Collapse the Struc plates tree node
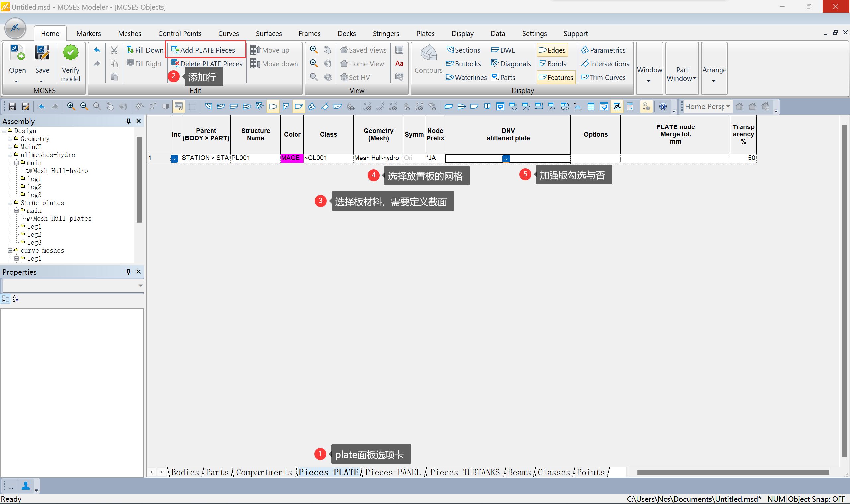Image resolution: width=850 pixels, height=504 pixels. pyautogui.click(x=10, y=203)
